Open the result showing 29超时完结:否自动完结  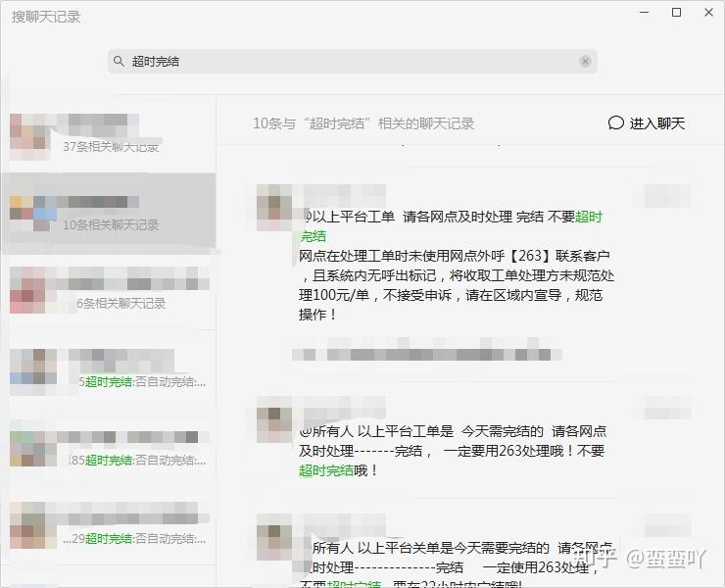click(x=108, y=527)
